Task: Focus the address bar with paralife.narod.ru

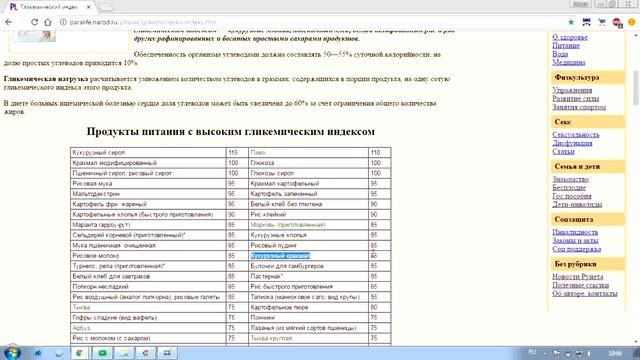Action: point(310,22)
